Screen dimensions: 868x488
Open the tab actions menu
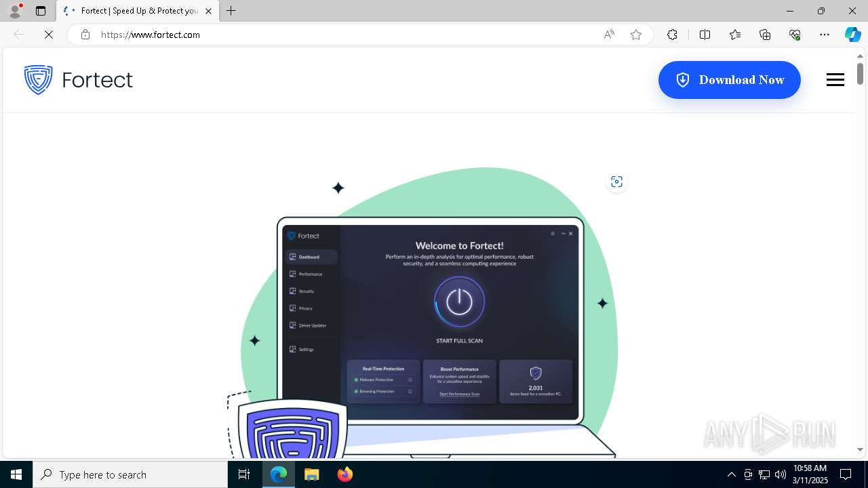(41, 11)
